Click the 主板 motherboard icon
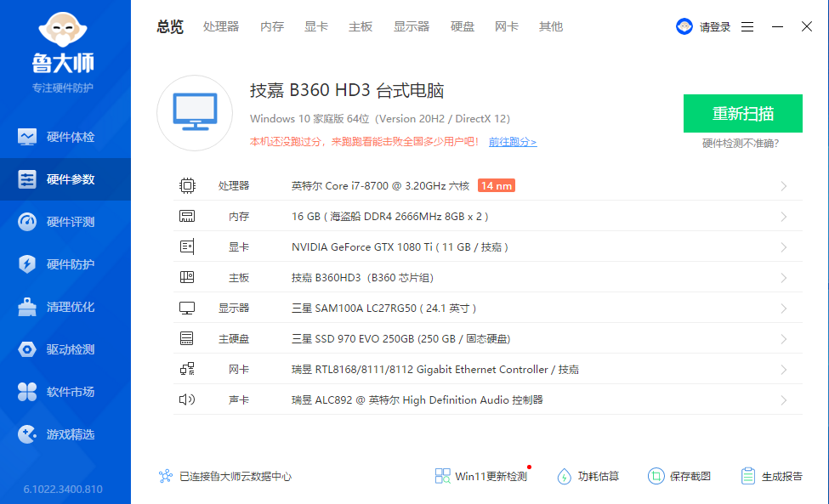This screenshot has height=504, width=829. [187, 277]
